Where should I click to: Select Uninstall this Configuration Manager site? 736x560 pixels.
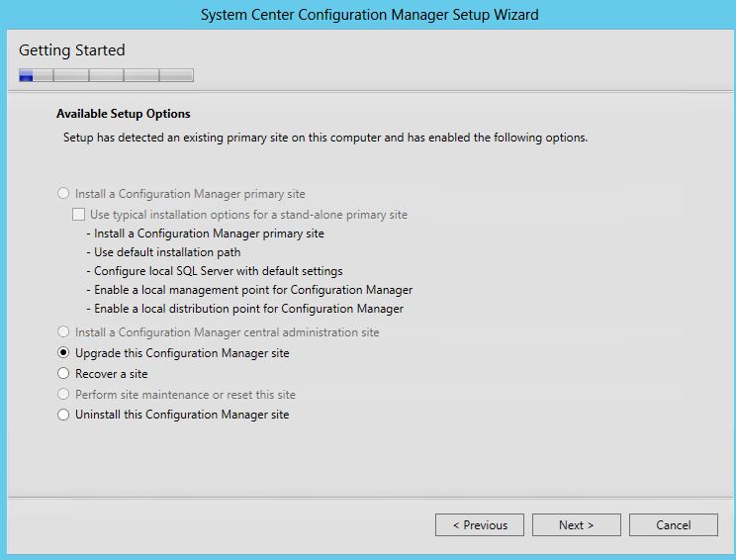click(64, 415)
